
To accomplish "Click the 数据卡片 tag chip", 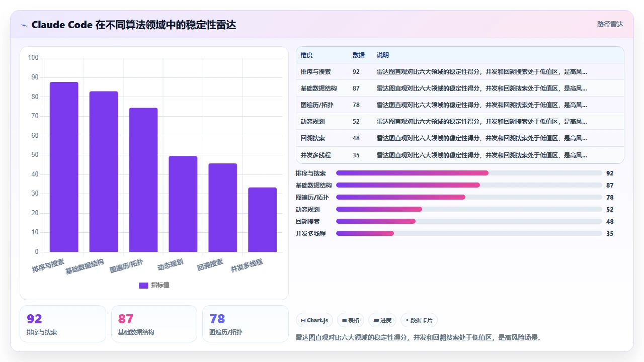I will point(419,320).
